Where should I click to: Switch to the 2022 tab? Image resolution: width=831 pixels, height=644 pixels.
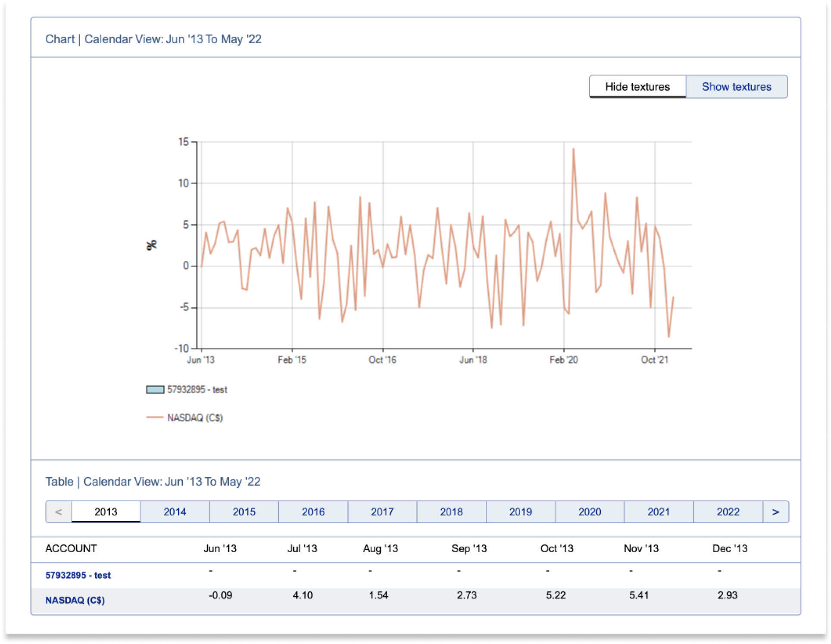[x=728, y=512]
